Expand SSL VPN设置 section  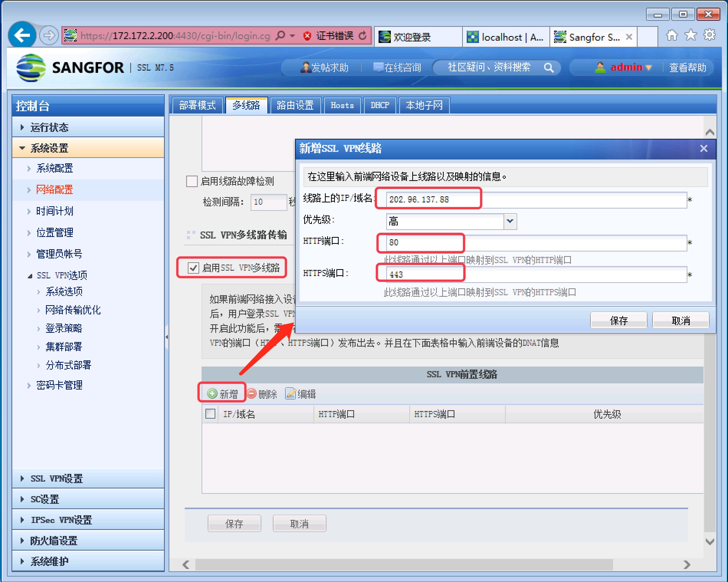[88, 478]
